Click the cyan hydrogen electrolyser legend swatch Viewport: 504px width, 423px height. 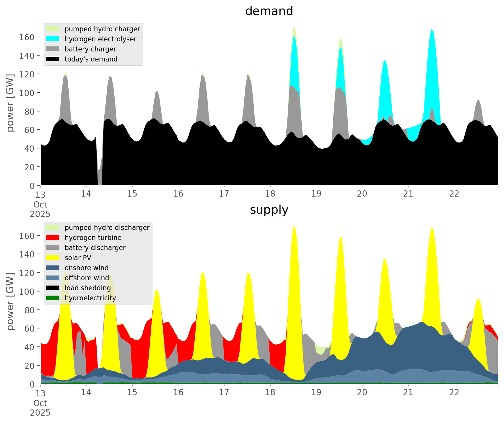coord(53,39)
